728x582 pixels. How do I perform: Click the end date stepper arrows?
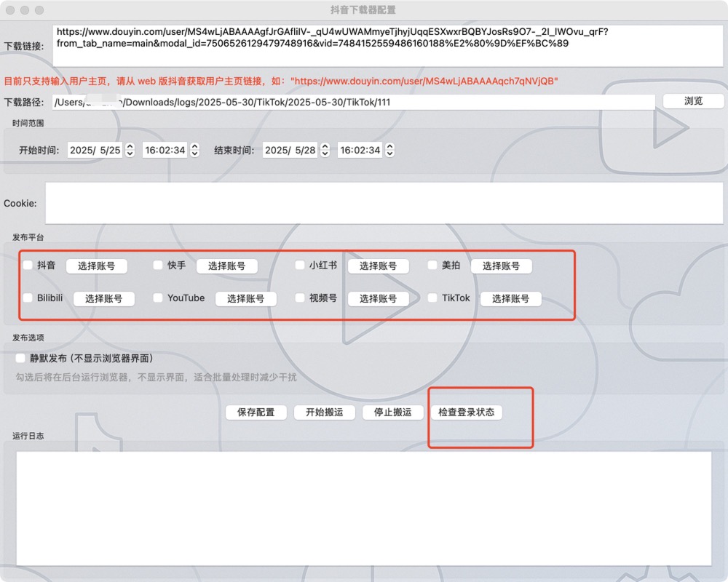coord(324,150)
